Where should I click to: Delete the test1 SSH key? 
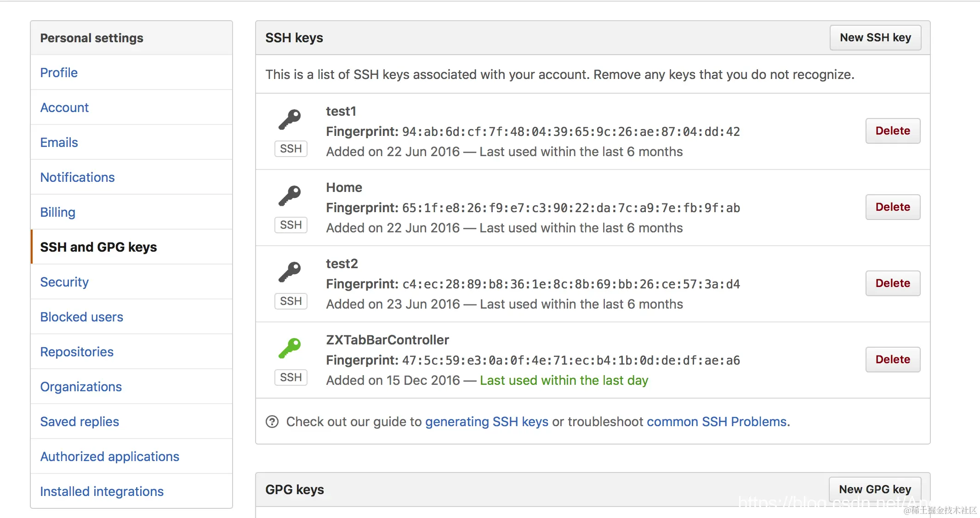(x=893, y=131)
